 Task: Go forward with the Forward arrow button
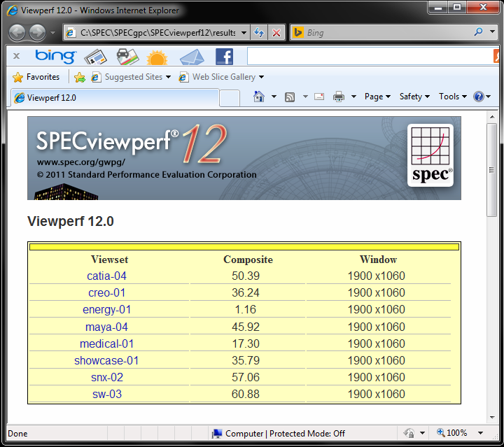tap(38, 32)
